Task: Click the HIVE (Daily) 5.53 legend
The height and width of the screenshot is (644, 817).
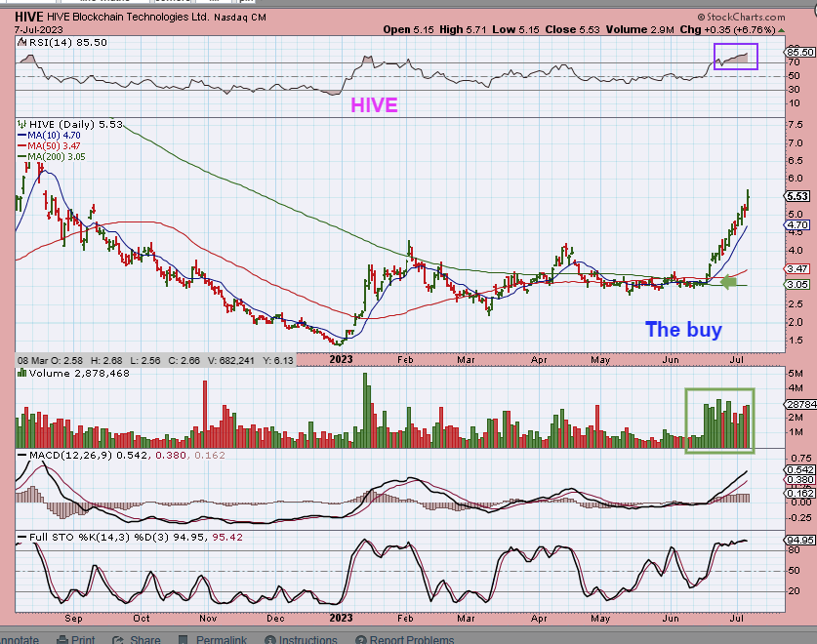Action: click(x=76, y=124)
